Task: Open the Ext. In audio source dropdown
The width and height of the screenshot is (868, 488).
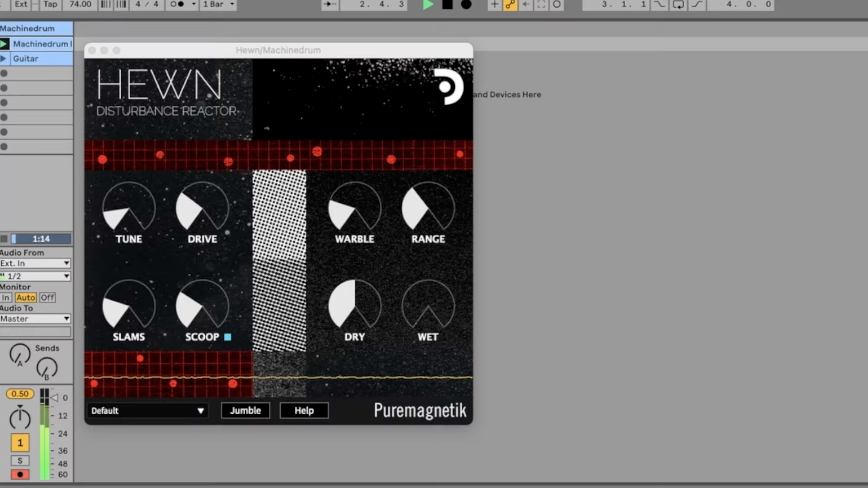Action: point(35,263)
